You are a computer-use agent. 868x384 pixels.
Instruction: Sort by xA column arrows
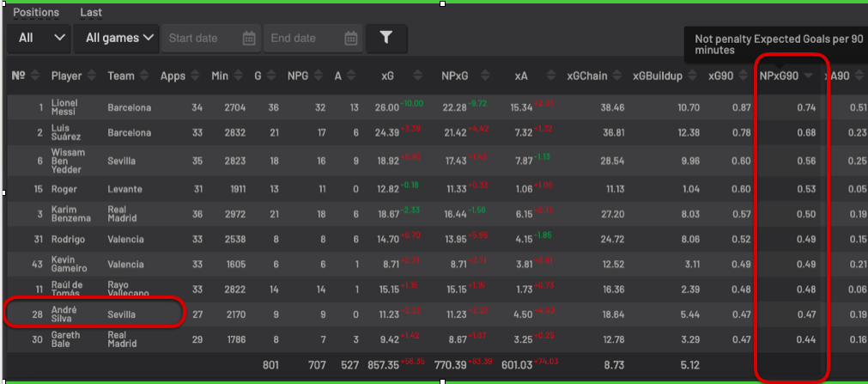549,76
